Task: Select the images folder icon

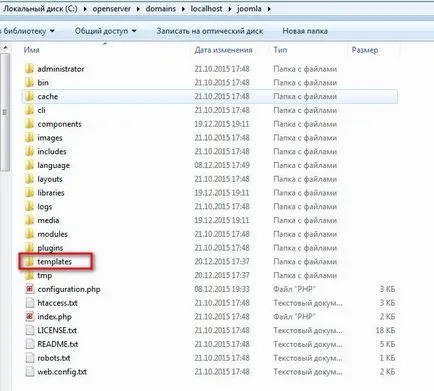Action: tap(29, 138)
